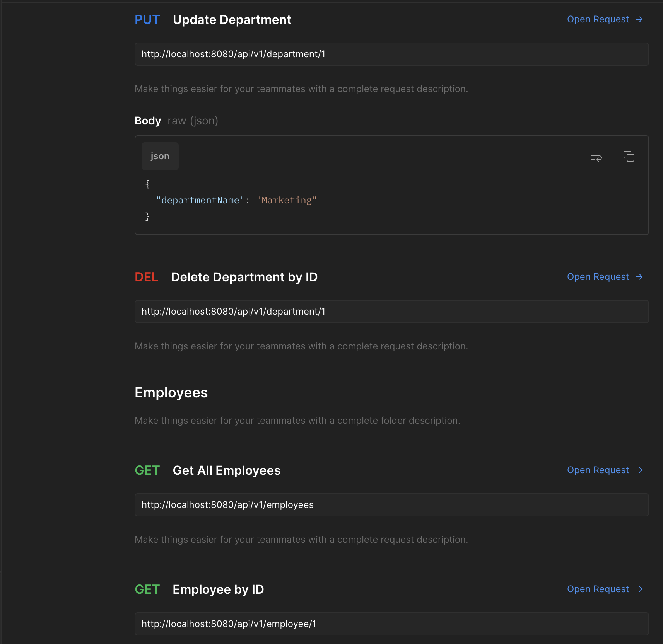Click the DEL method label on Delete Department
Screen dimensions: 663x644
coord(146,277)
